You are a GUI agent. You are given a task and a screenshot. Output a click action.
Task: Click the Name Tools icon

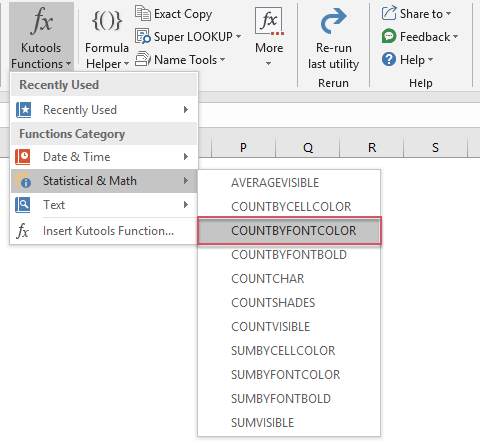pos(143,59)
